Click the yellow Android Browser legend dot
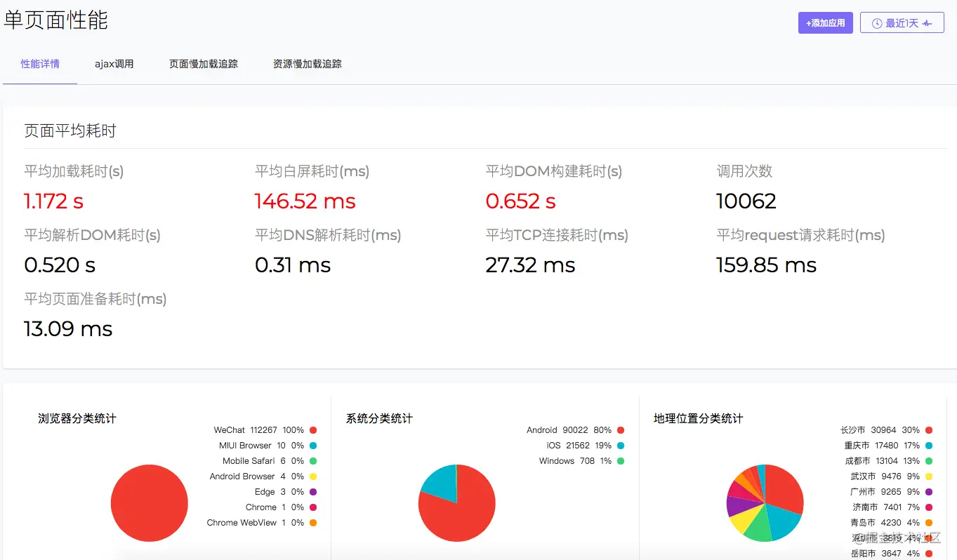Screen dimensions: 957x560 [313, 476]
